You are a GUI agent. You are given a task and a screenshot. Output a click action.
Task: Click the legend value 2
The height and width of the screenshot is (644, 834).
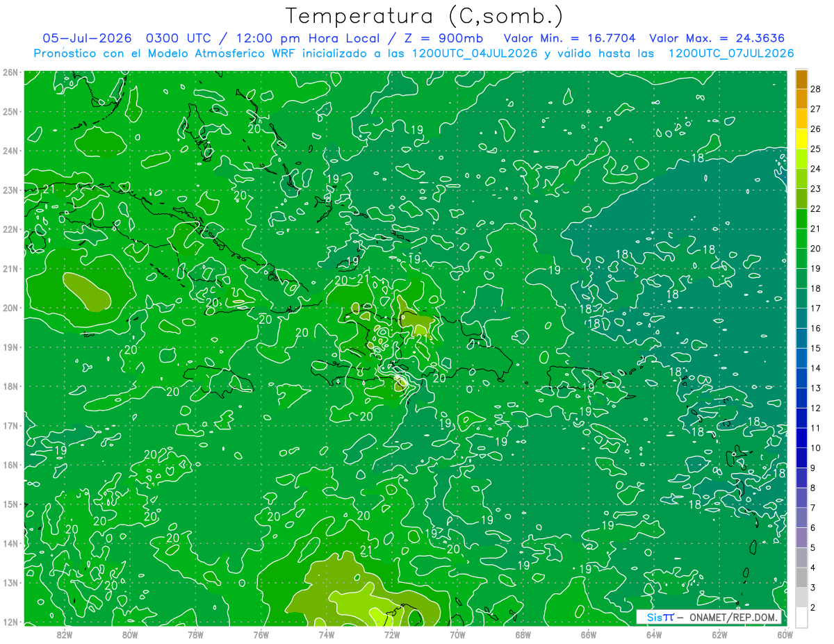click(813, 607)
